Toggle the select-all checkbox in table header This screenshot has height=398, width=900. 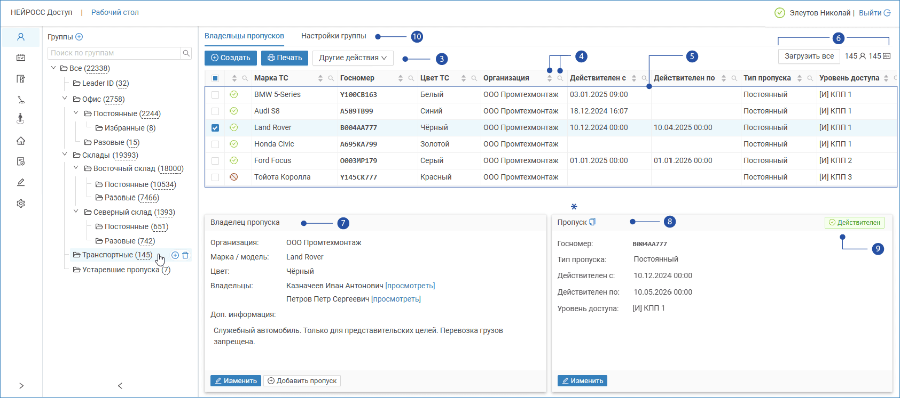coord(215,78)
